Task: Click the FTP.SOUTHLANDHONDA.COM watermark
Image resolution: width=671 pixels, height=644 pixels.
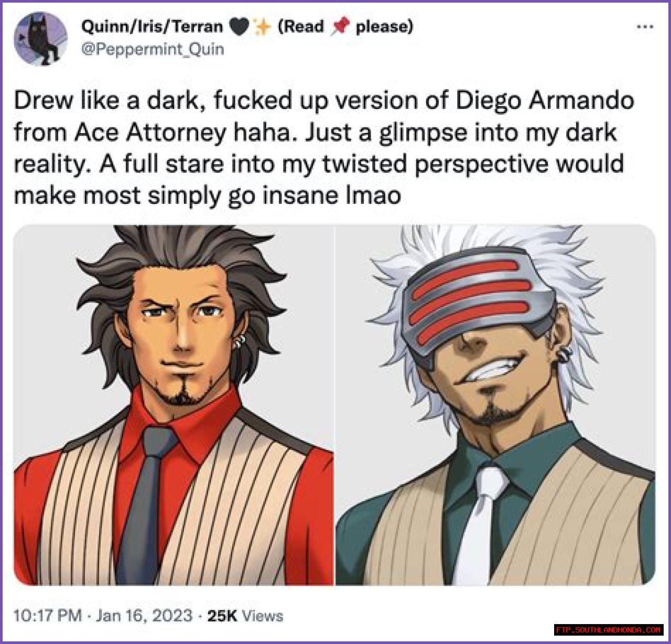Action: click(x=609, y=629)
